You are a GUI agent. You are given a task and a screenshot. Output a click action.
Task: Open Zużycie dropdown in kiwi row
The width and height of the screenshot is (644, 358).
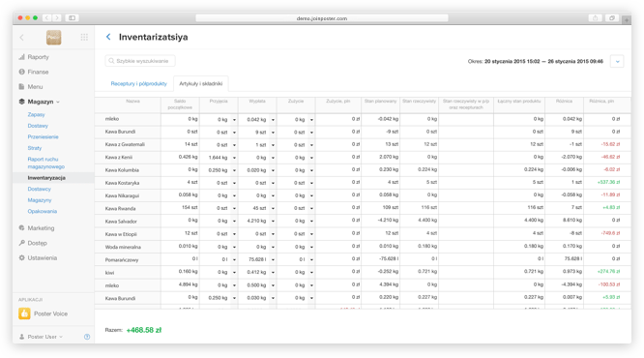311,273
